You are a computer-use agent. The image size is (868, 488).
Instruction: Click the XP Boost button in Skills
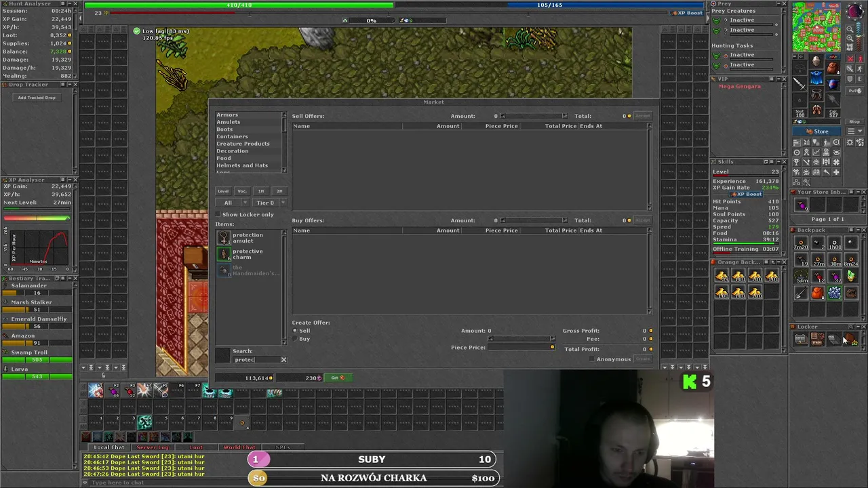(746, 194)
